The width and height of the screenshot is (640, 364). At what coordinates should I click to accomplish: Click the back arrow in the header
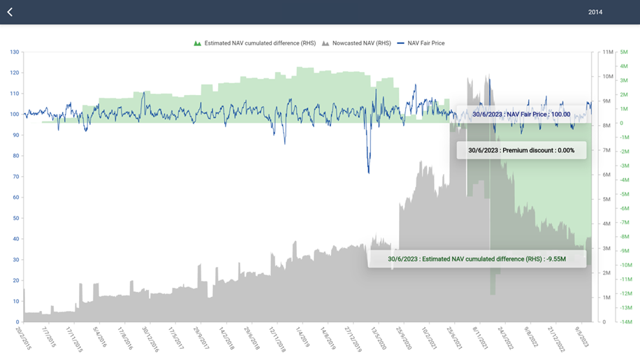click(10, 12)
